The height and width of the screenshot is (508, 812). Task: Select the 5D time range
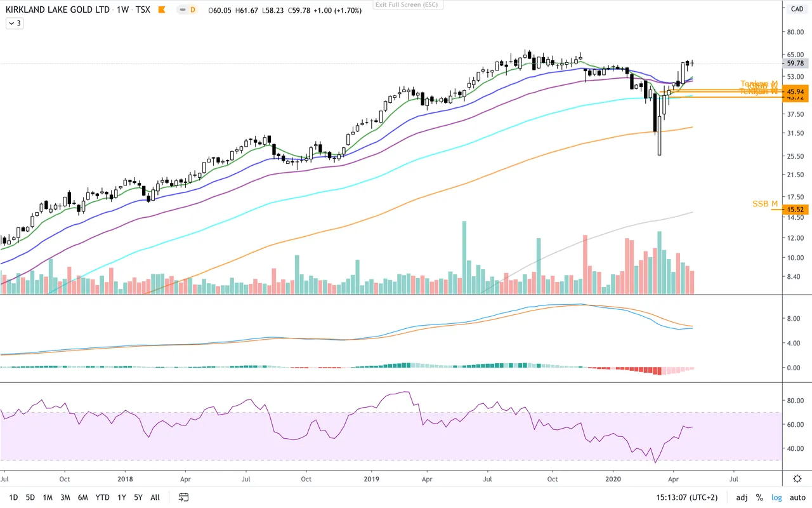pyautogui.click(x=30, y=497)
